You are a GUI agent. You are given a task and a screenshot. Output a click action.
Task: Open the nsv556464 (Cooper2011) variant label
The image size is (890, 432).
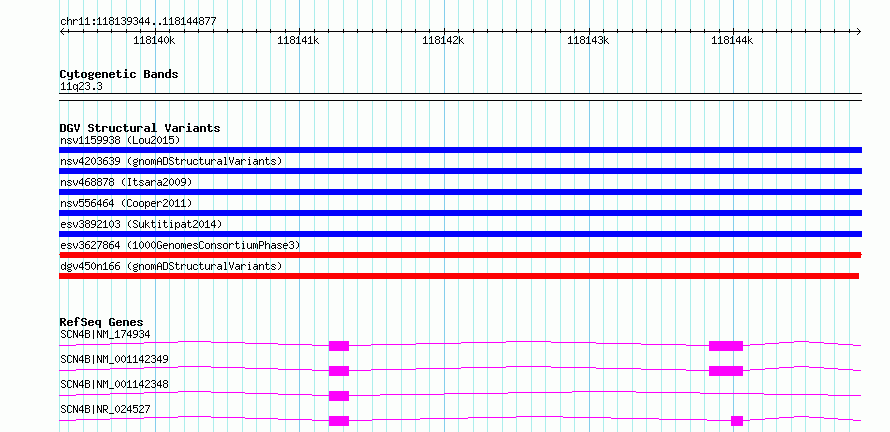[x=126, y=203]
